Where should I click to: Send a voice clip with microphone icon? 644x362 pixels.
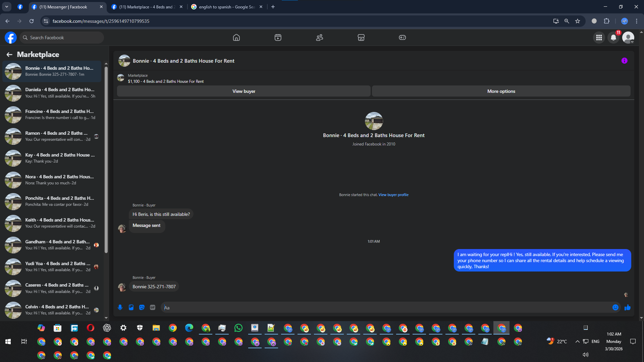[x=120, y=307]
